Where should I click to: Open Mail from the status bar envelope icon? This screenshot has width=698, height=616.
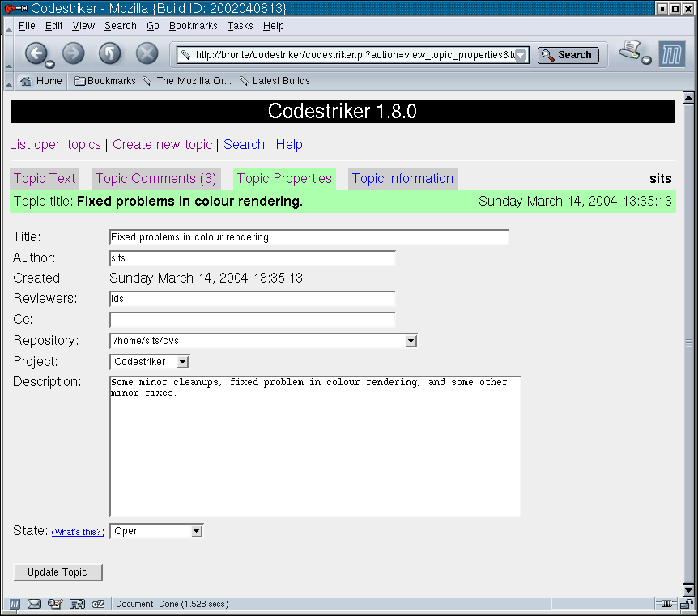point(35,604)
